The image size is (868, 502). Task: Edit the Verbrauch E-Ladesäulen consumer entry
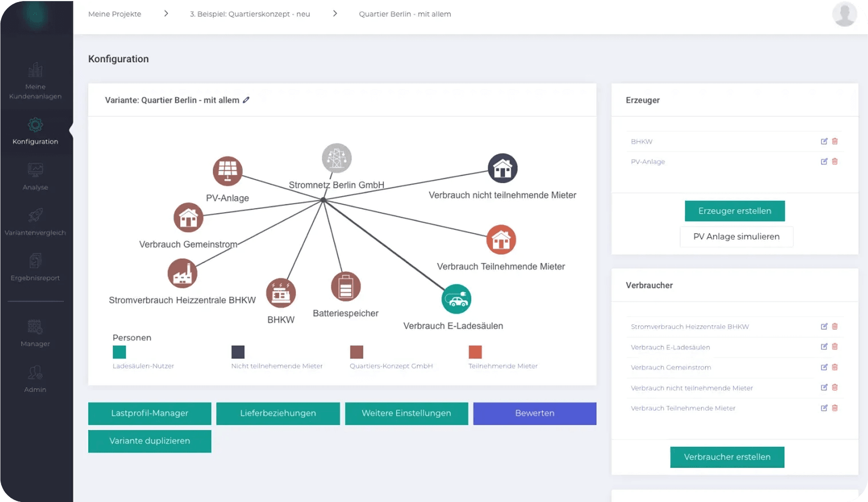pos(824,347)
